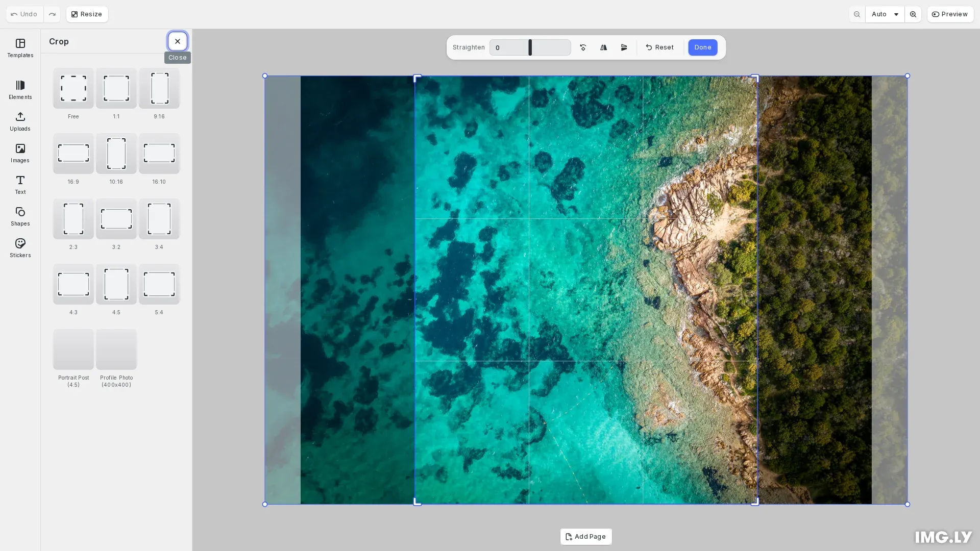Open the Resize options

click(x=87, y=14)
